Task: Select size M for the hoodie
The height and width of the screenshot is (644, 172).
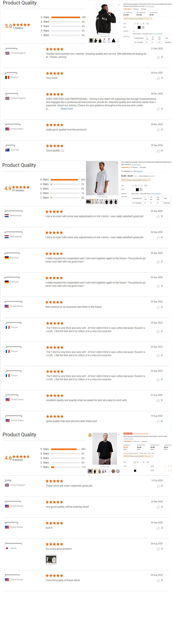Action: click(138, 24)
